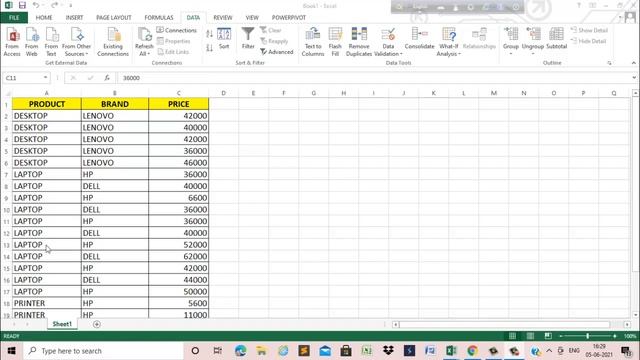Viewport: 640px width, 360px height.
Task: Save the workbook from Quick Access
Action: pos(22,5)
